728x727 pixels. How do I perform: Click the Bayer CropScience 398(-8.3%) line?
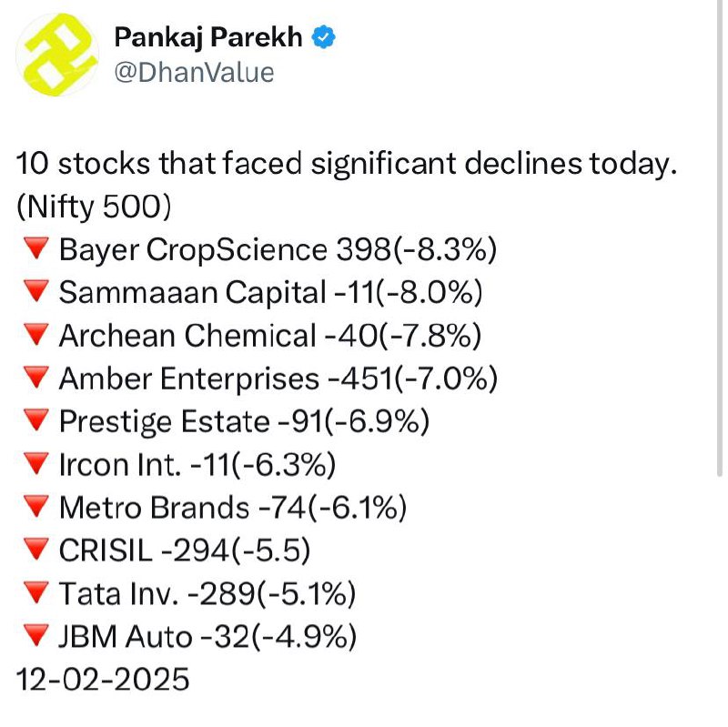pyautogui.click(x=278, y=249)
